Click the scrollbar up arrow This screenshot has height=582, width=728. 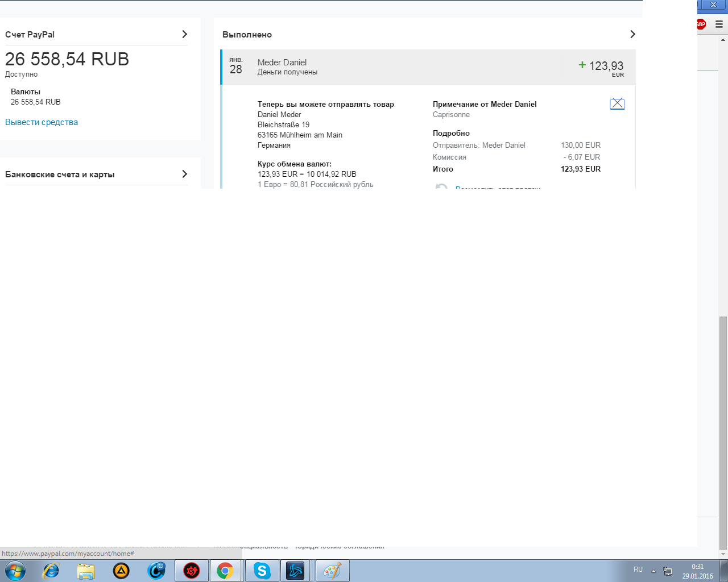point(723,40)
